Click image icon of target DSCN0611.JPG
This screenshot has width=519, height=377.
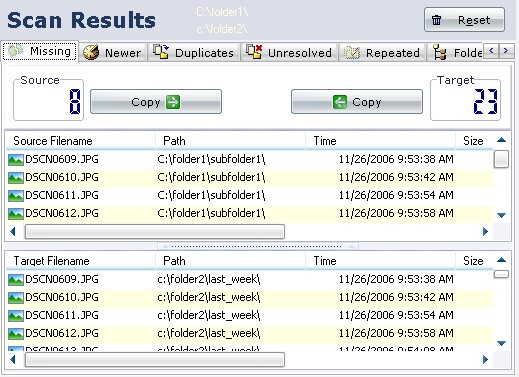(16, 316)
